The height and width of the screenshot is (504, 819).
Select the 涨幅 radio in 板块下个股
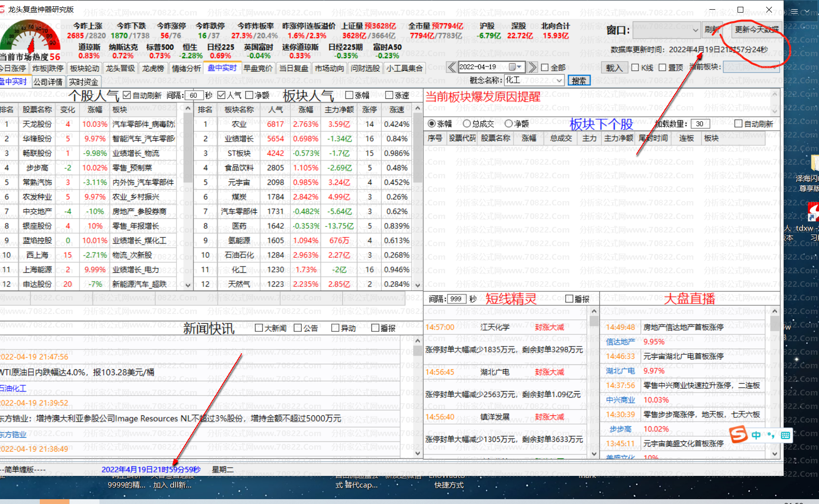pos(432,124)
